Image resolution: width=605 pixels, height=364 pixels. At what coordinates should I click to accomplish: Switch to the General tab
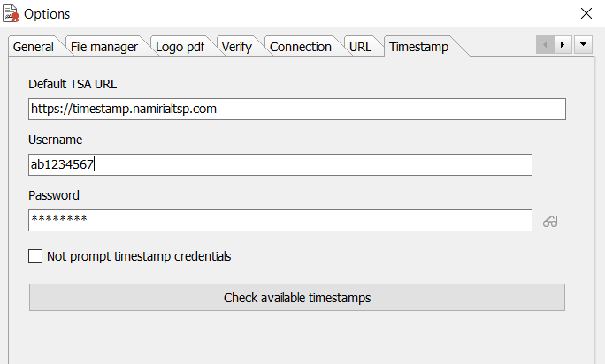click(x=34, y=47)
